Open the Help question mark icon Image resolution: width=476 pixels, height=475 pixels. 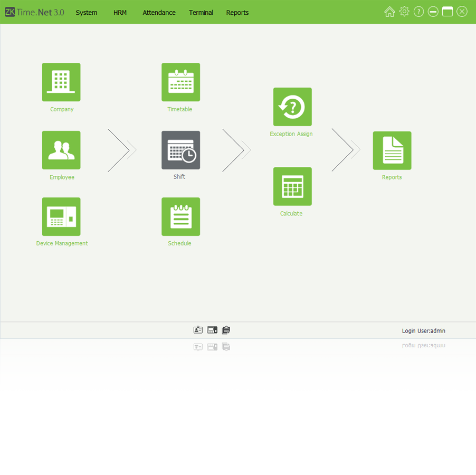tap(418, 12)
